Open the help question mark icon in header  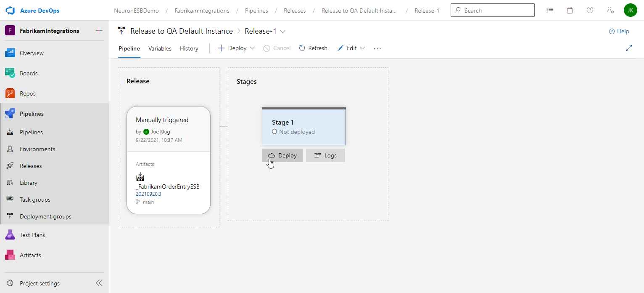click(x=590, y=10)
